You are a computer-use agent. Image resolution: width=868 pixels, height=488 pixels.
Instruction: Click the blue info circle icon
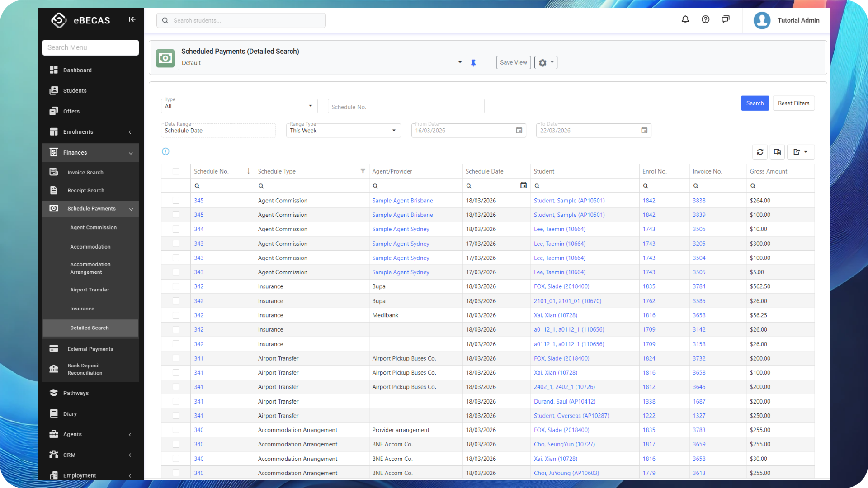tap(165, 152)
